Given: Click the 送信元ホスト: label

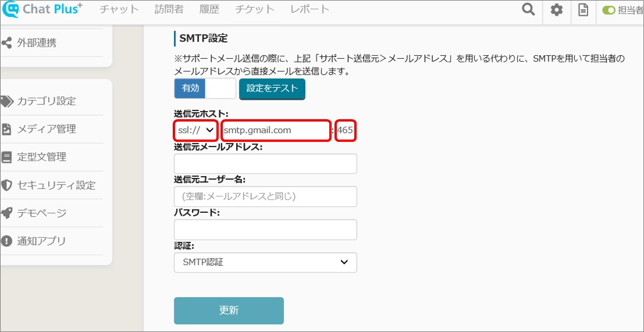Looking at the screenshot, I should [x=201, y=114].
